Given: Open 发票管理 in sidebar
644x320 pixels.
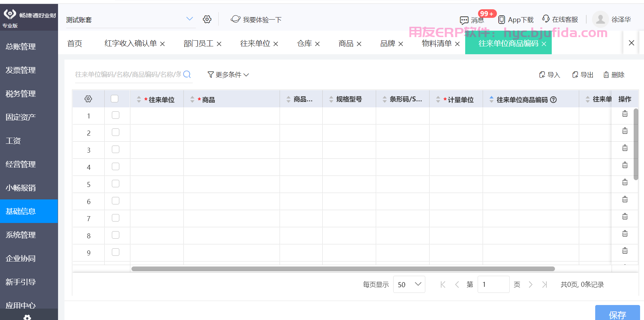Looking at the screenshot, I should coord(29,70).
